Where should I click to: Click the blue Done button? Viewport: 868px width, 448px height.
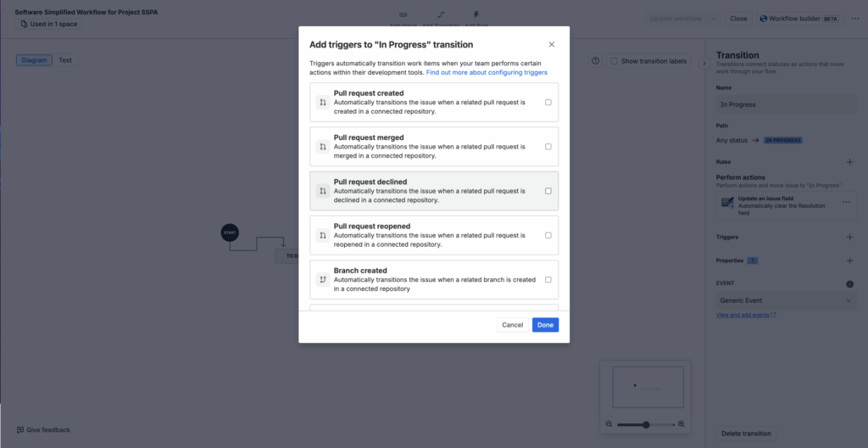tap(545, 325)
